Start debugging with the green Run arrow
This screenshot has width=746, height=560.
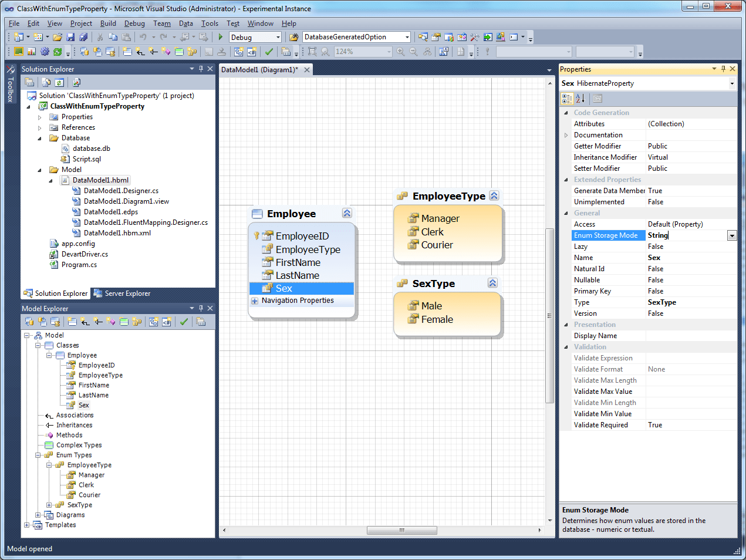coord(220,37)
